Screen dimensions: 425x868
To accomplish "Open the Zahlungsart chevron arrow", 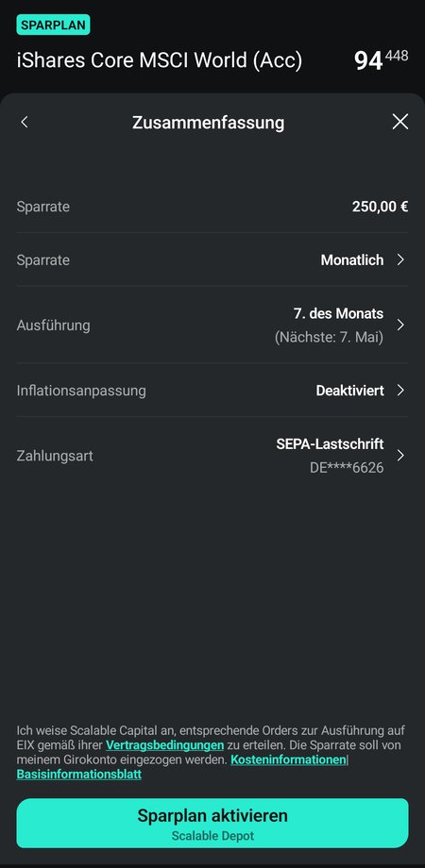I will pyautogui.click(x=400, y=456).
